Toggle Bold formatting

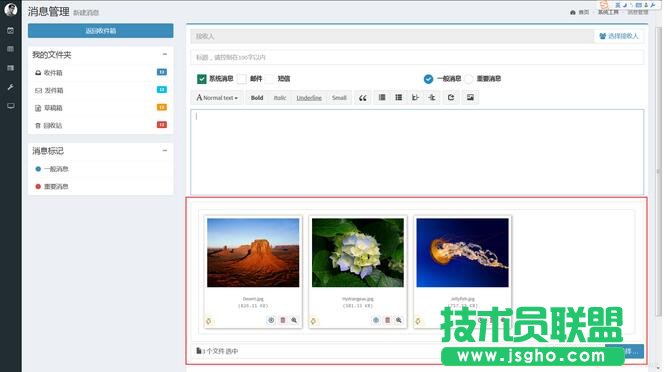257,98
